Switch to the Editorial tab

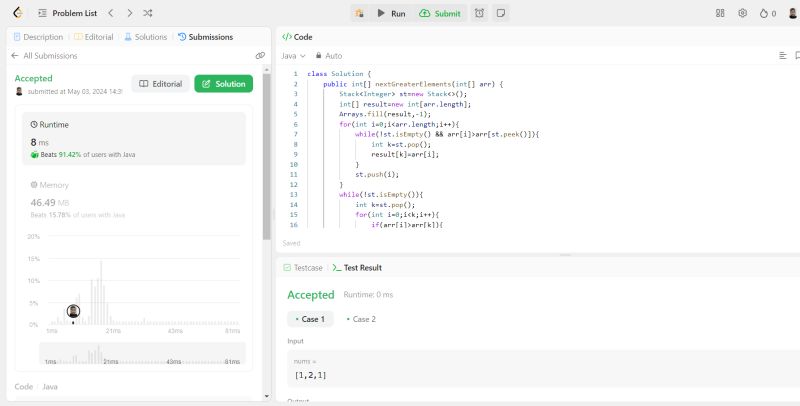[94, 37]
